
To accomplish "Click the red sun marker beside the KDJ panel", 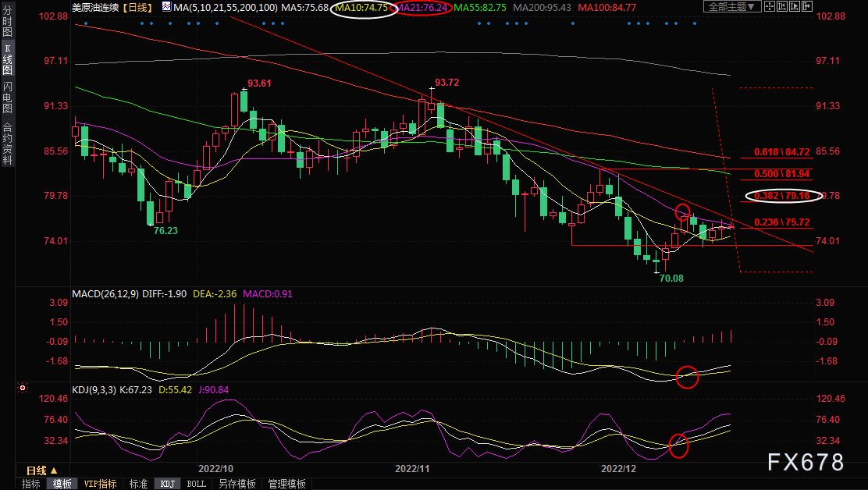I will tap(23, 388).
